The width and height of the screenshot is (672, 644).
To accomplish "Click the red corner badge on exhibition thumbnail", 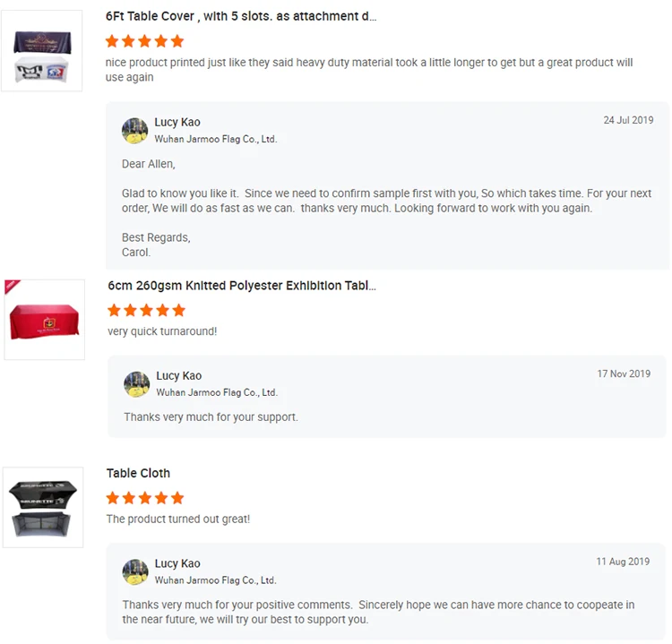I will coord(12,287).
